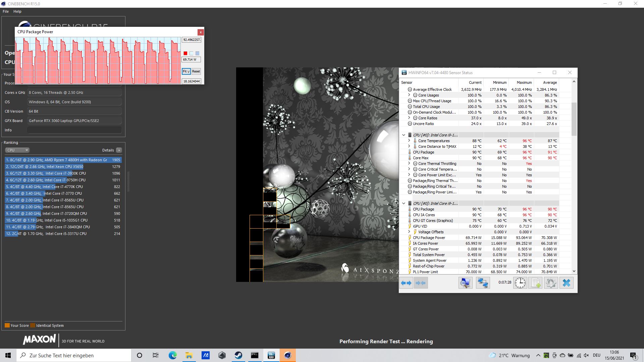Screen dimensions: 644x362
Task: Open Steam from the taskbar
Action: pos(238,355)
